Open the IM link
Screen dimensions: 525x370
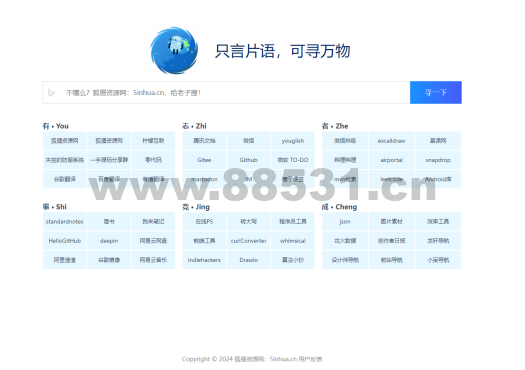(248, 179)
